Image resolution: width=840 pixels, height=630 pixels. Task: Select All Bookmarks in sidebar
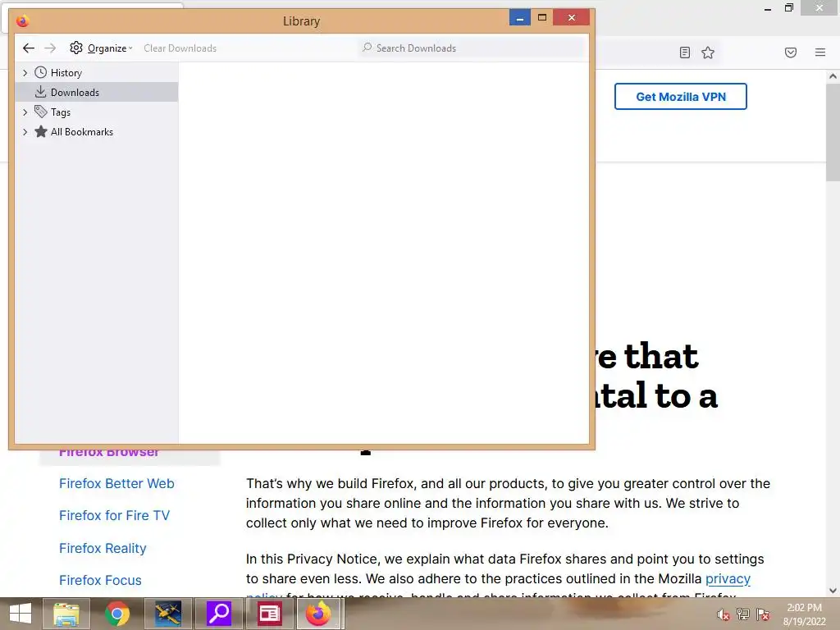click(82, 132)
